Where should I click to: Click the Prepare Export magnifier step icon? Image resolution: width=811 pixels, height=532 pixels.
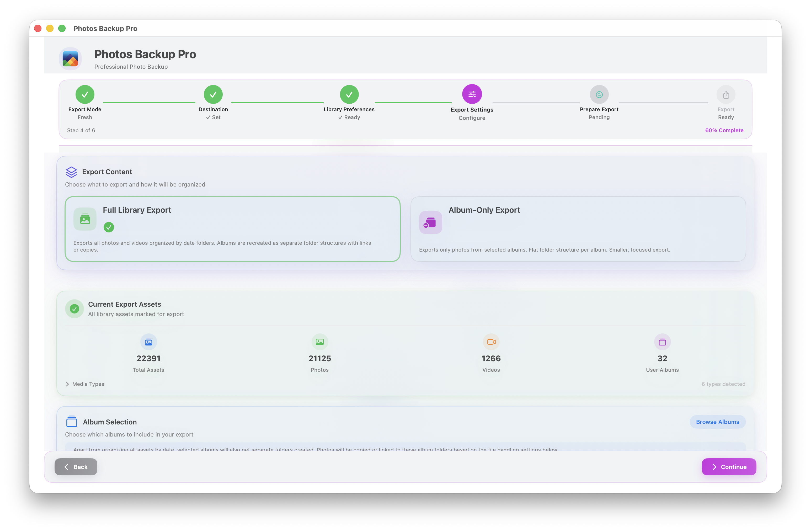[x=599, y=94]
